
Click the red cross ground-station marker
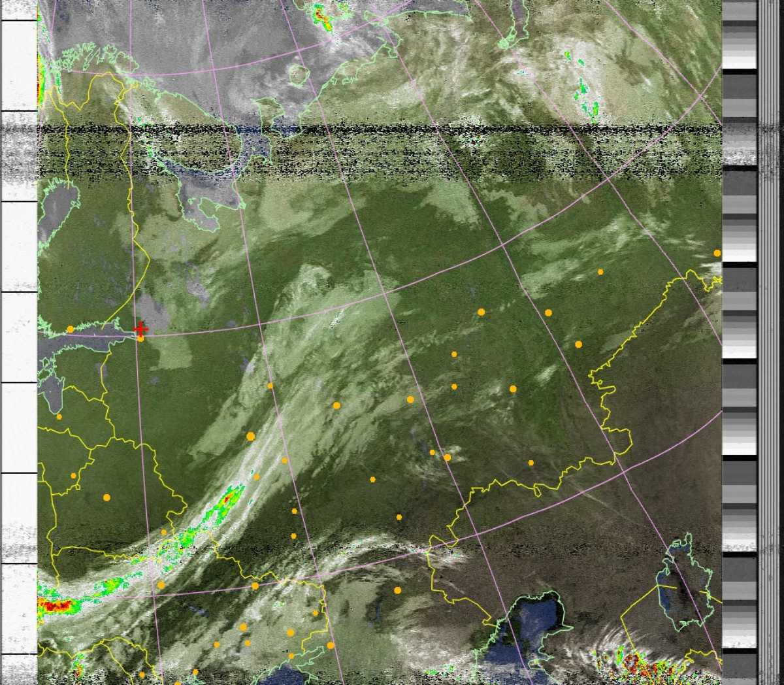coord(140,329)
